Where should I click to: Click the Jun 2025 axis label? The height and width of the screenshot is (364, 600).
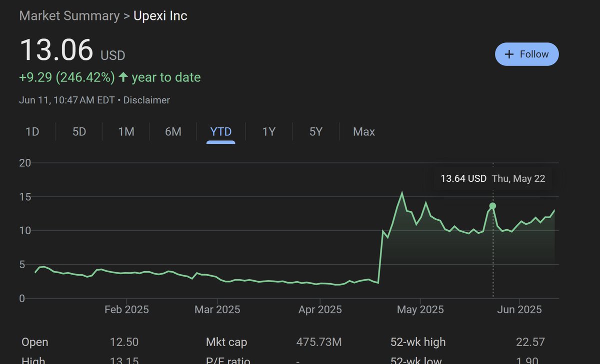pos(520,310)
